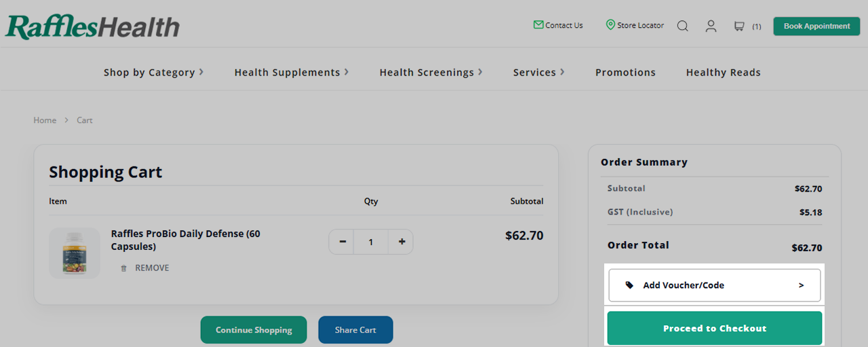The width and height of the screenshot is (868, 347).
Task: Expand Add Voucher/Code arrow
Action: click(801, 285)
